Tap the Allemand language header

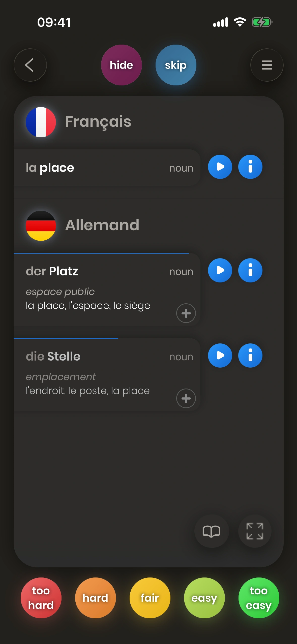click(x=102, y=225)
